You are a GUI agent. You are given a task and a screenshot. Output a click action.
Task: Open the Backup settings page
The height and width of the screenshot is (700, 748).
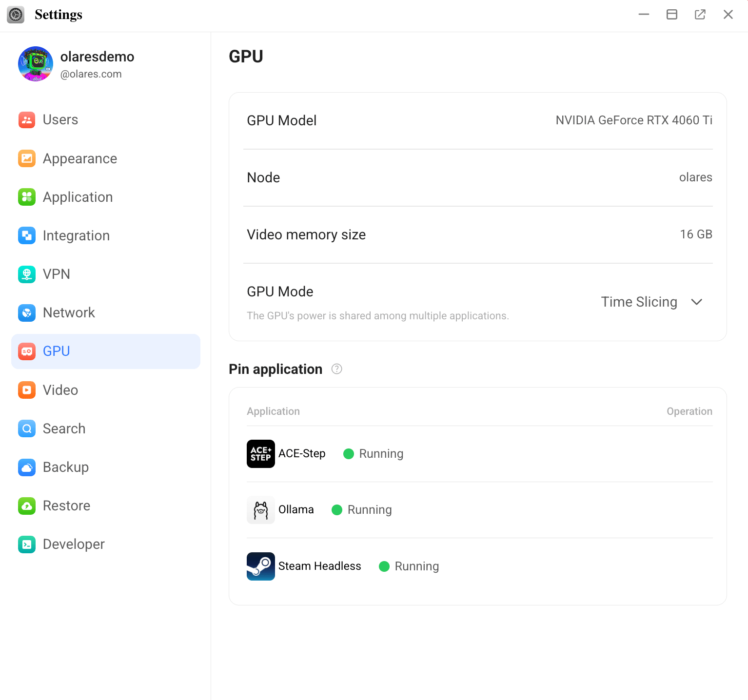point(66,467)
